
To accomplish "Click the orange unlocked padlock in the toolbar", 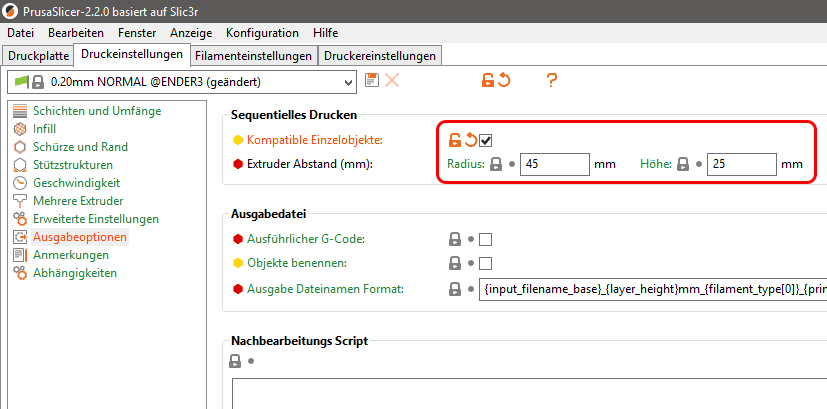I will 488,81.
